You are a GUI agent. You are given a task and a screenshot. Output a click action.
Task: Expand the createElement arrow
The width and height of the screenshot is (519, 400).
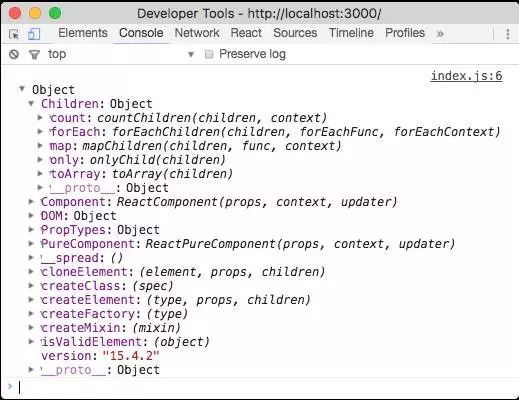pos(31,299)
